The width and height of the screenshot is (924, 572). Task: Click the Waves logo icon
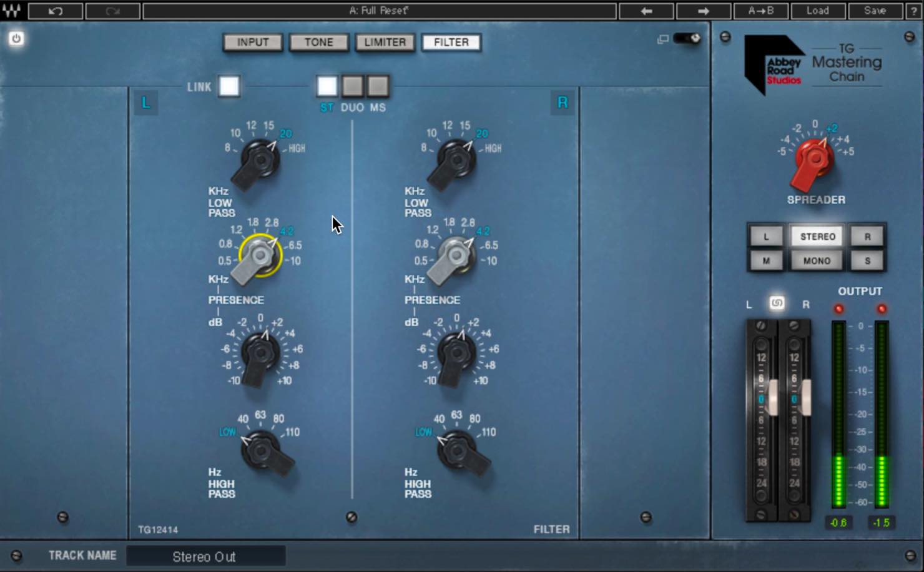tap(12, 11)
